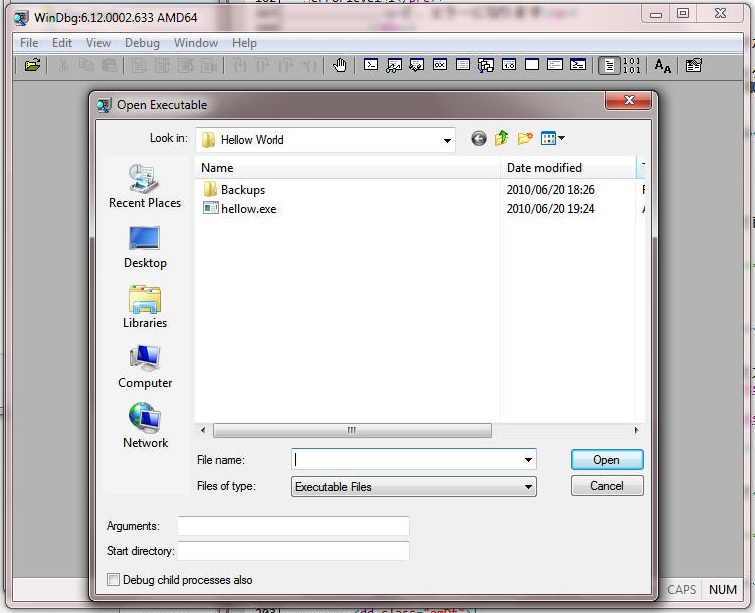755x613 pixels.
Task: Select the hellow.exe file
Action: pos(240,209)
